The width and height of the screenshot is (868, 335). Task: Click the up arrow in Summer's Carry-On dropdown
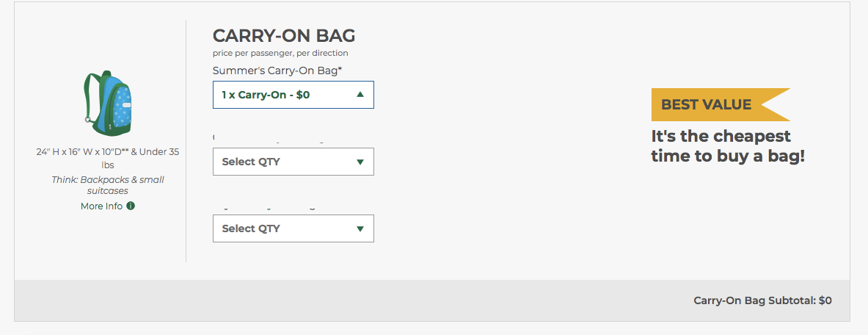click(x=360, y=95)
